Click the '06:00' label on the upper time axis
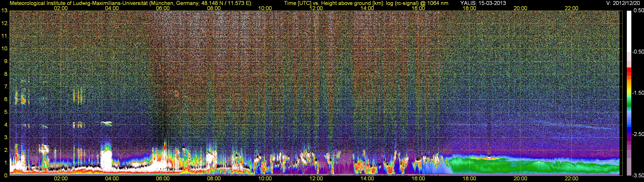 click(163, 8)
